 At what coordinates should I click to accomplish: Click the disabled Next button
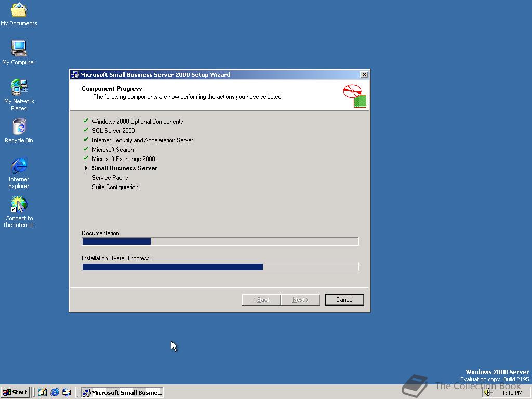[300, 300]
